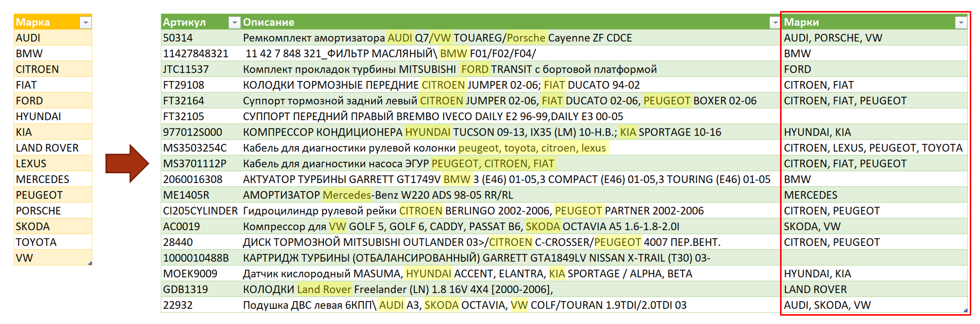Click the AUDI, SKODA, VW result cell

pos(875,305)
